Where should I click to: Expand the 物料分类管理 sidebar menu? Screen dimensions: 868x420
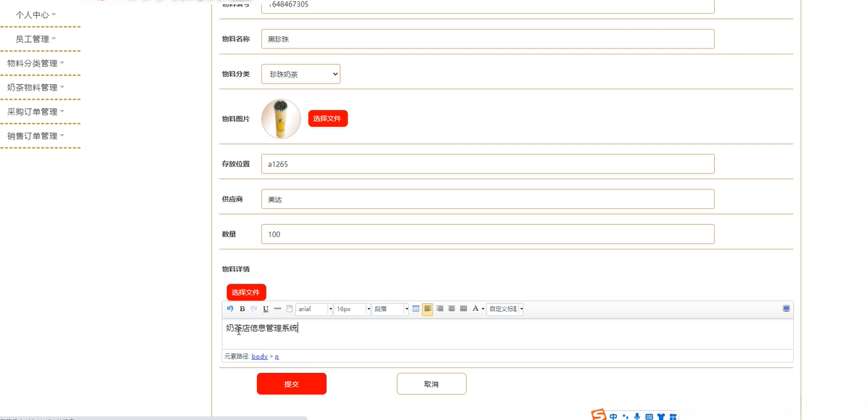(x=36, y=63)
